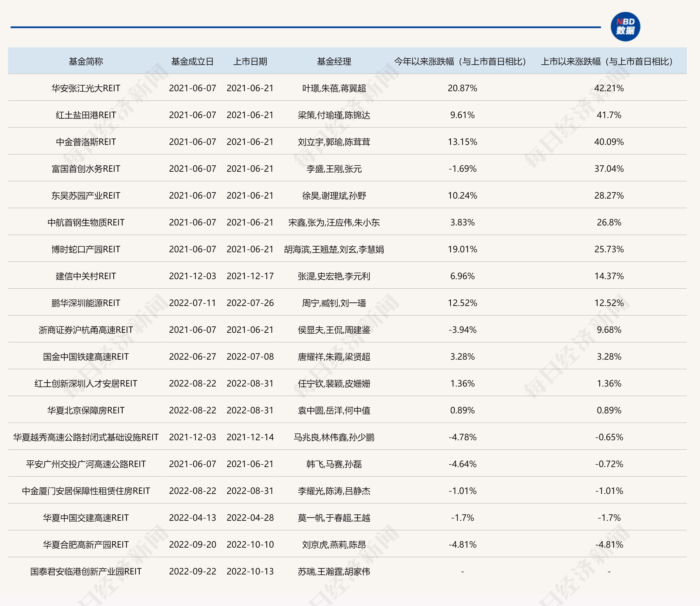The height and width of the screenshot is (606, 700).
Task: Select the fund name 中金厦门安居保障性租赁住房REIT
Action: (x=86, y=491)
